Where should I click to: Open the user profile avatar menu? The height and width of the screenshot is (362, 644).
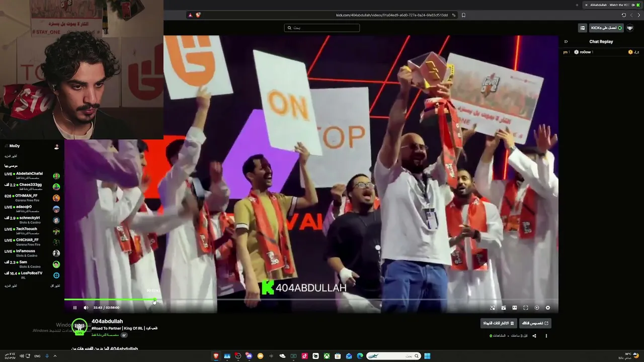click(x=630, y=28)
